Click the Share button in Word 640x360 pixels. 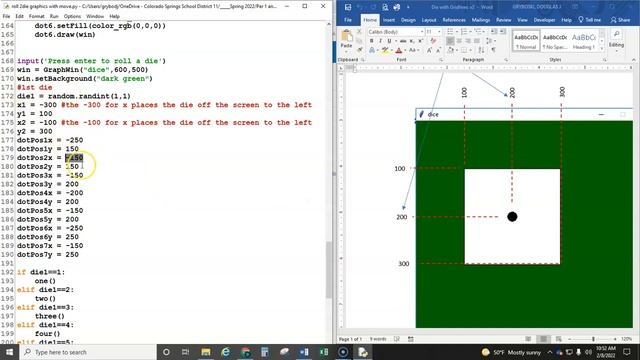point(620,20)
